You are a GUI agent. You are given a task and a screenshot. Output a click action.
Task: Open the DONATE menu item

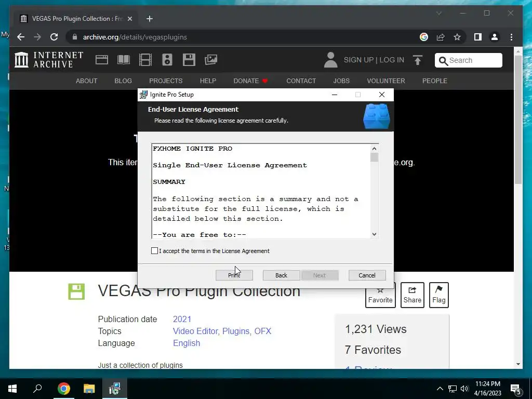250,81
